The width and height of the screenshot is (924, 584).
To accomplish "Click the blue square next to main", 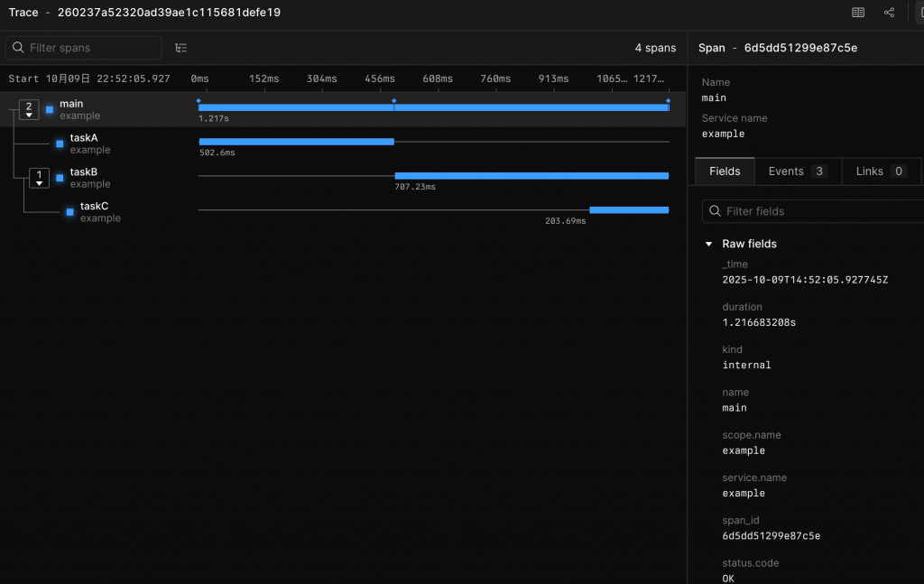I will click(x=50, y=109).
